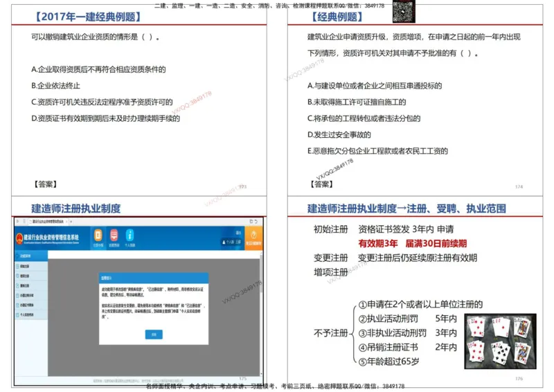
Task: Open 个人信息修改 in the left sidebar
Action: (x=30, y=314)
